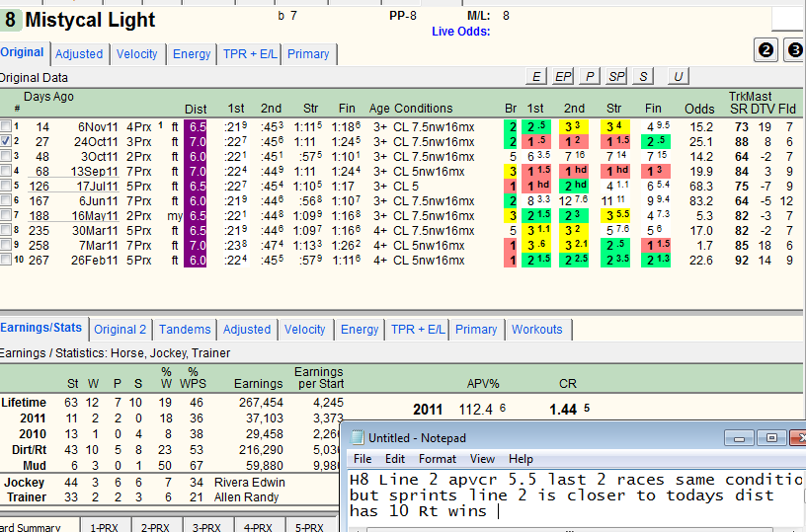Tick the checkbox for race line 9
The image size is (806, 532).
coord(5,245)
